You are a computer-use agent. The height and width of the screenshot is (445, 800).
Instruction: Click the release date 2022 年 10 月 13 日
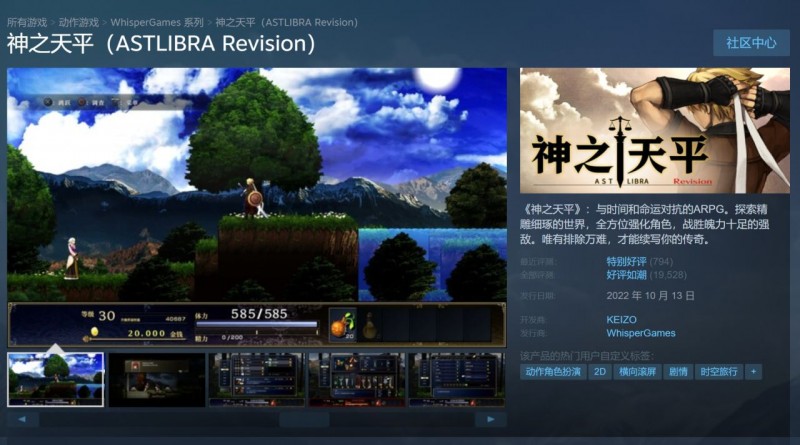(650, 296)
